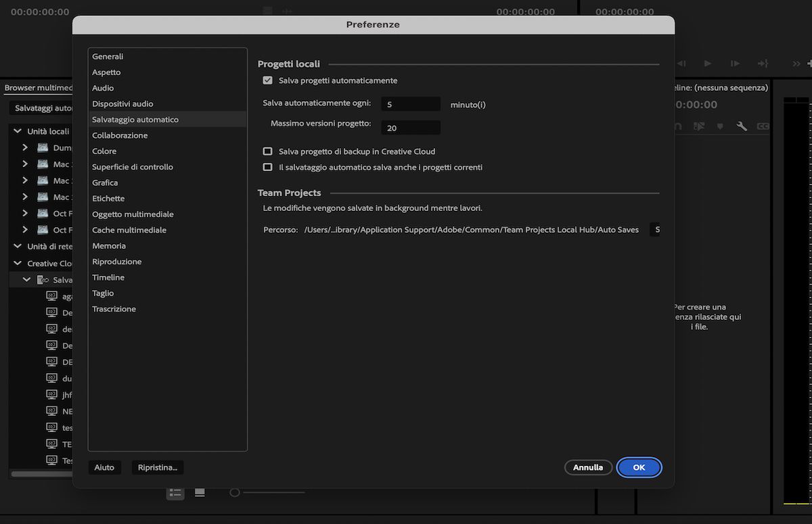Collapse the Unità di rete section
This screenshot has width=812, height=524.
(18, 247)
